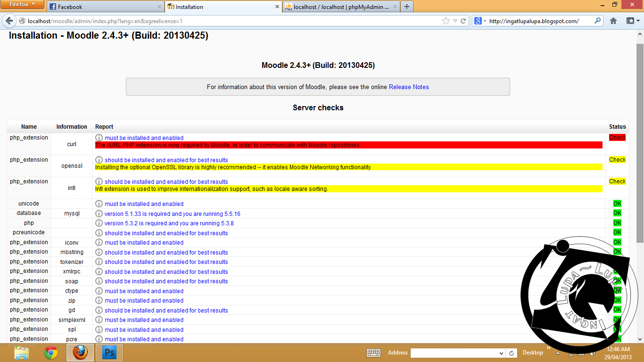
Task: Open the orange Firefox menu button
Action: (23, 4)
